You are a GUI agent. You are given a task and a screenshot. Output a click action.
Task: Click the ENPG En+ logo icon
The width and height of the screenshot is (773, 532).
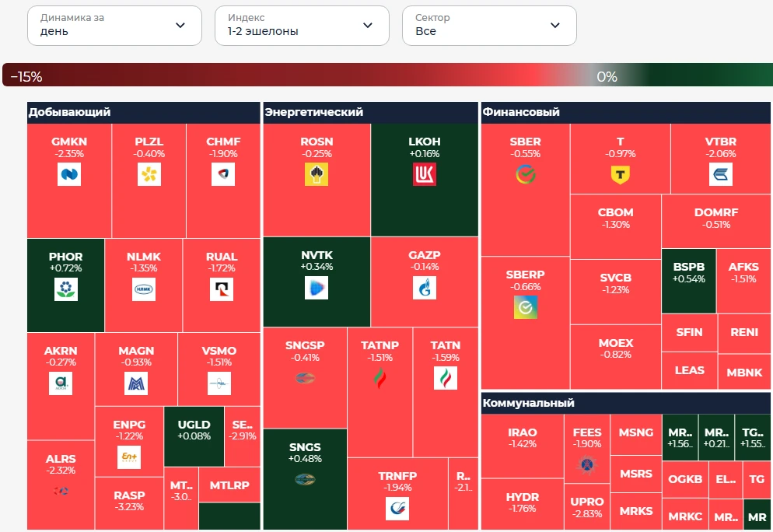pos(129,457)
